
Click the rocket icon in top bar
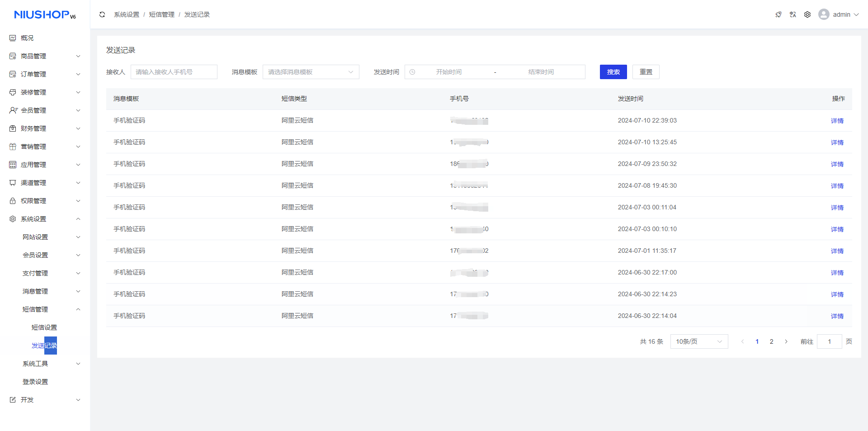point(778,14)
